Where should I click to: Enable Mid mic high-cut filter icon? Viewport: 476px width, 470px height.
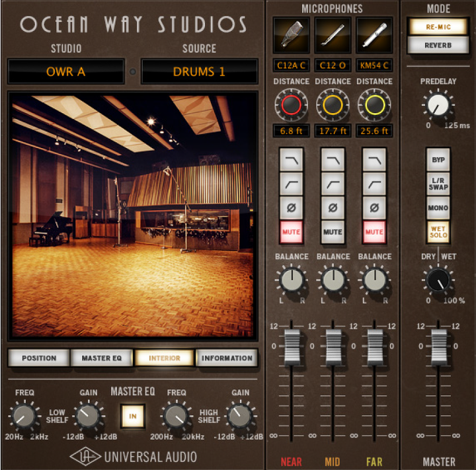tap(333, 160)
